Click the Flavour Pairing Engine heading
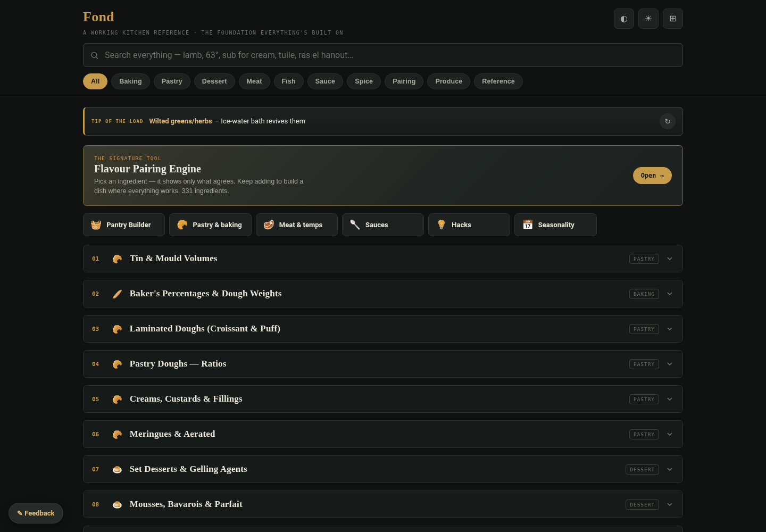The image size is (766, 532). [x=147, y=169]
